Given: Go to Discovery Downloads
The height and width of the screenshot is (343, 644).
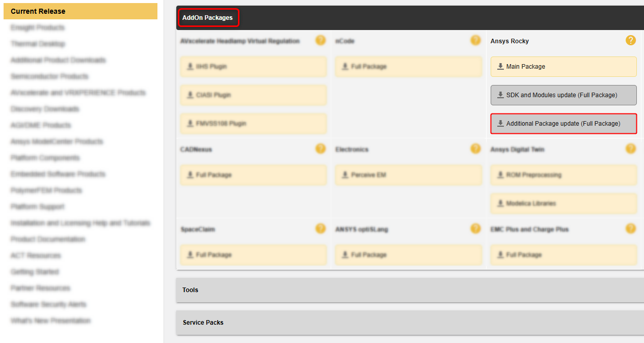Looking at the screenshot, I should pos(45,109).
